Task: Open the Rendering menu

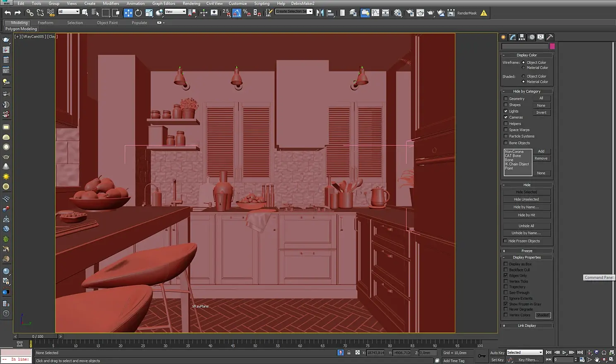Action: [x=191, y=3]
